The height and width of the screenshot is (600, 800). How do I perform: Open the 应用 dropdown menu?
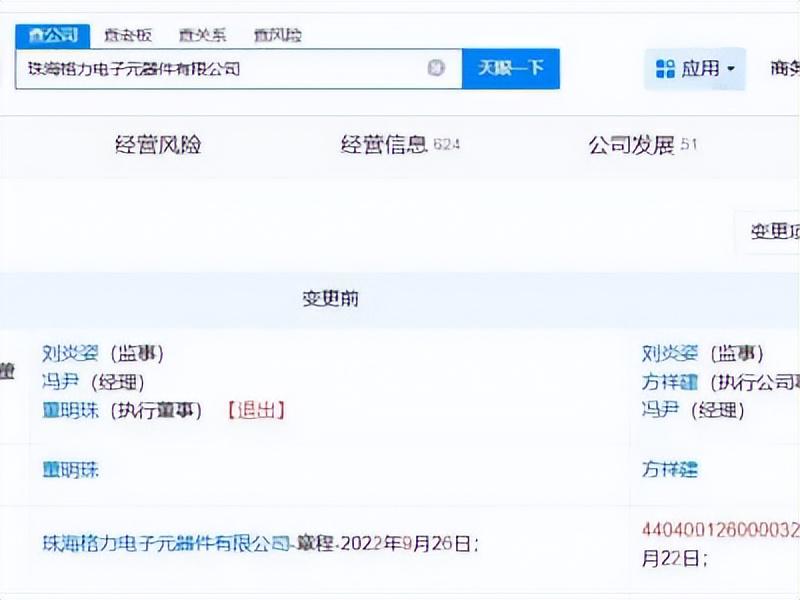(695, 69)
